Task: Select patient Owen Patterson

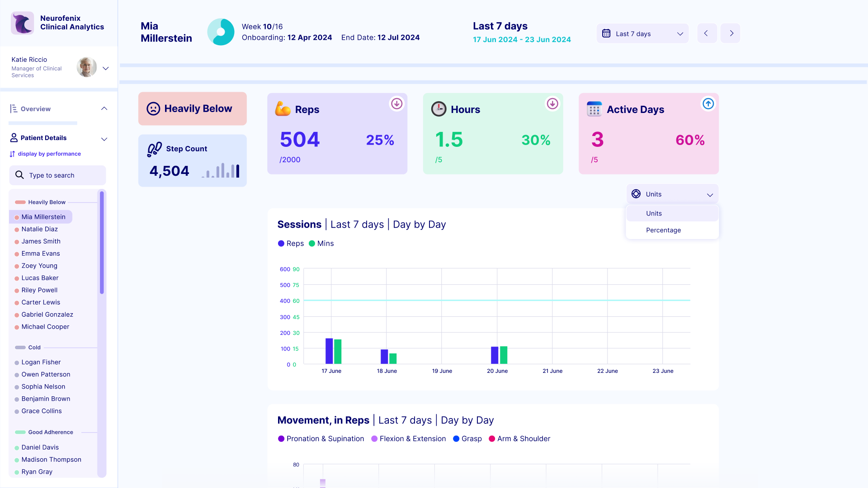Action: [46, 375]
